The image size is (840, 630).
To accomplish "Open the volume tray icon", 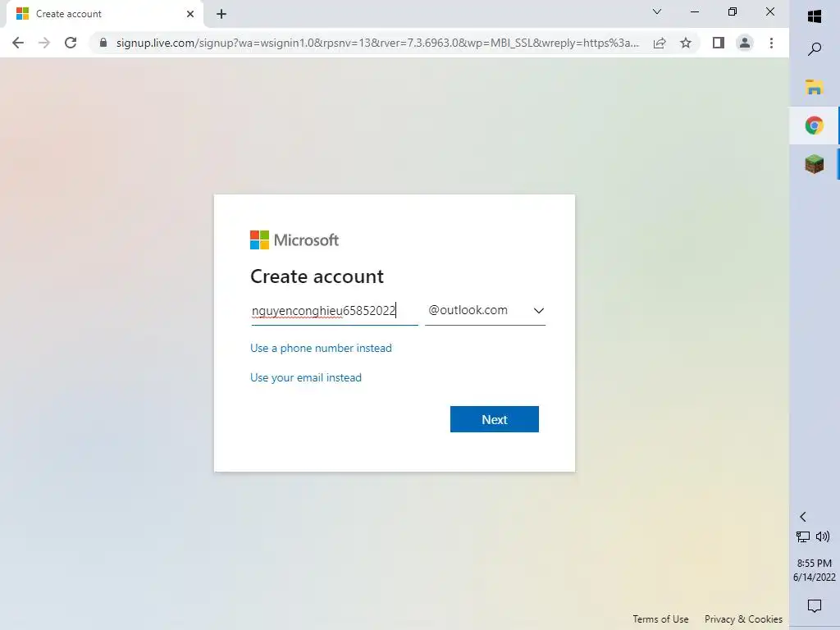I will point(823,536).
